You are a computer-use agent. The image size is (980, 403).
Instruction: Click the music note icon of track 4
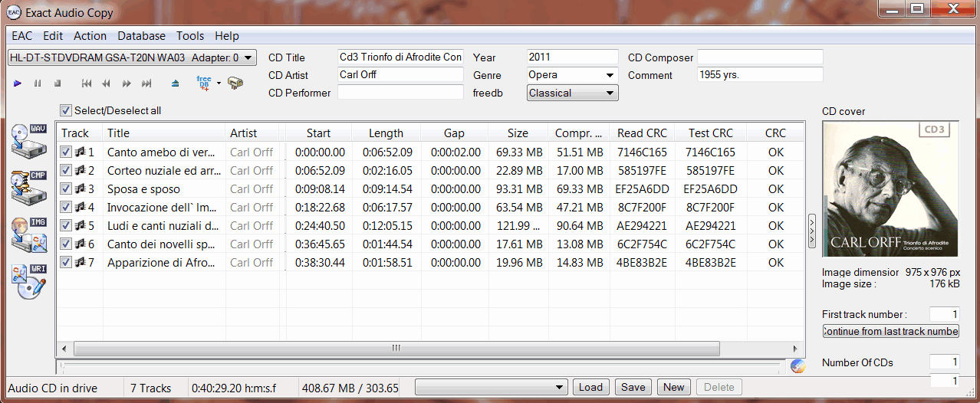point(80,207)
